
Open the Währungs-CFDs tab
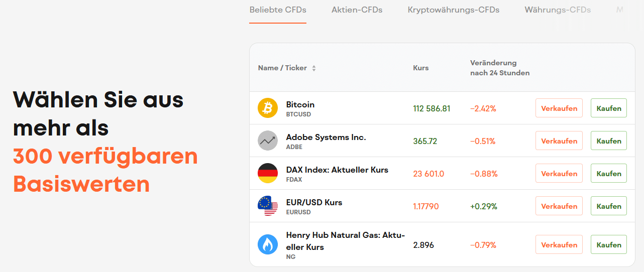coord(558,10)
